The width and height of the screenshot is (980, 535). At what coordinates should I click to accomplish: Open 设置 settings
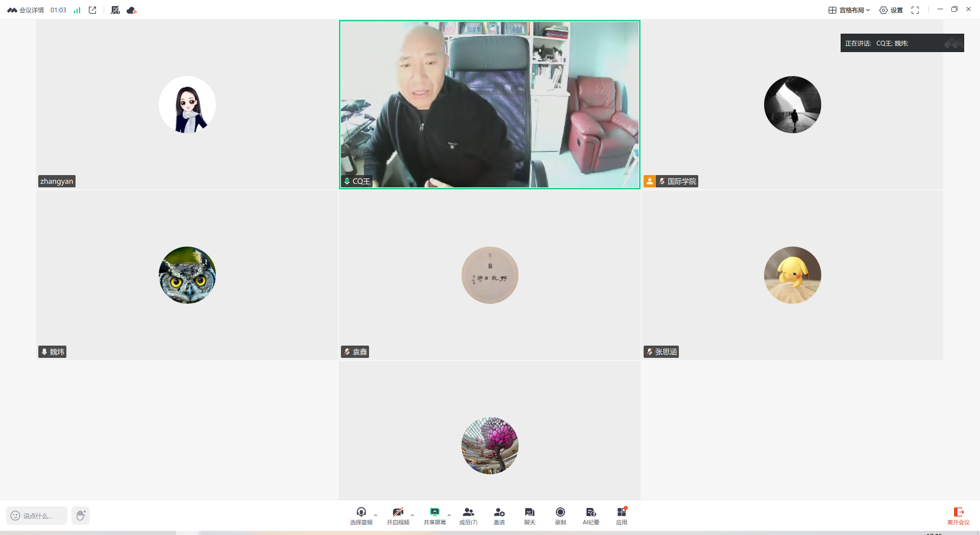891,10
